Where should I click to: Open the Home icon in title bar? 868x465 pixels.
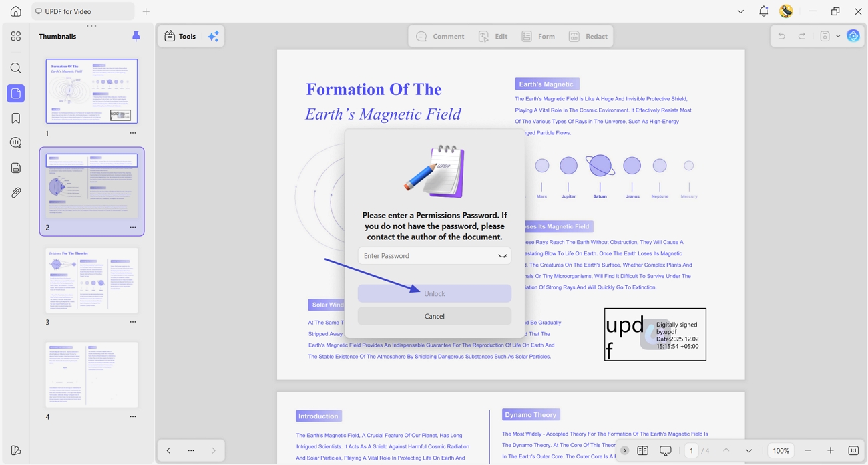[x=16, y=11]
